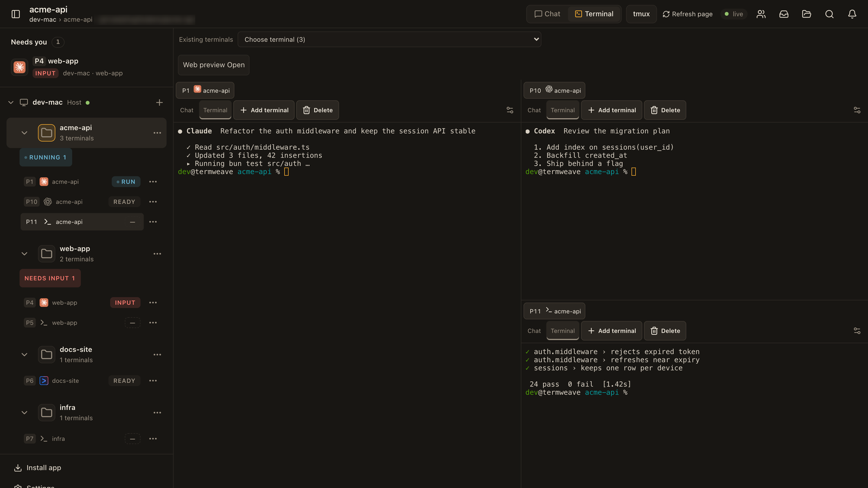Collapse the infra project group

point(24,413)
